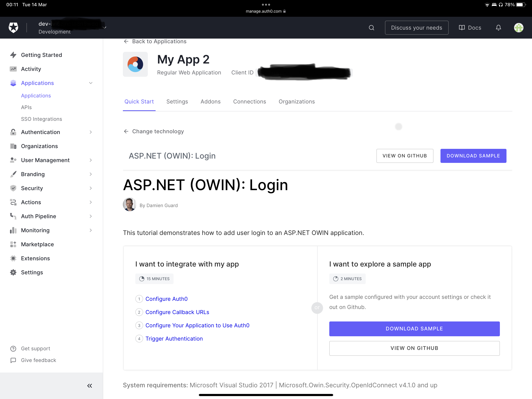Click the Download Sample button
Viewport: 532px width, 399px height.
click(x=473, y=156)
